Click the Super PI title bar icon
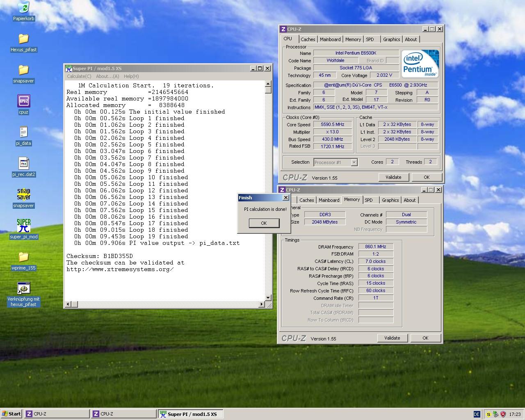 [x=69, y=68]
